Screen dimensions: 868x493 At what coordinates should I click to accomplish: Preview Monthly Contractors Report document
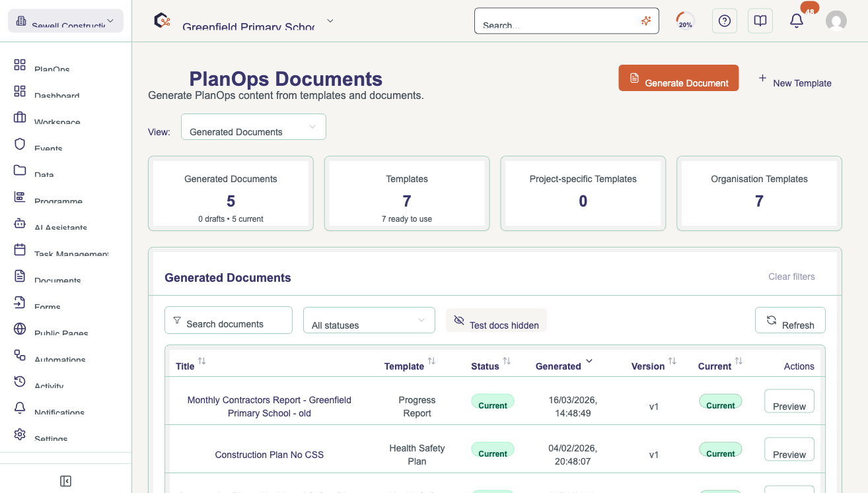789,401
